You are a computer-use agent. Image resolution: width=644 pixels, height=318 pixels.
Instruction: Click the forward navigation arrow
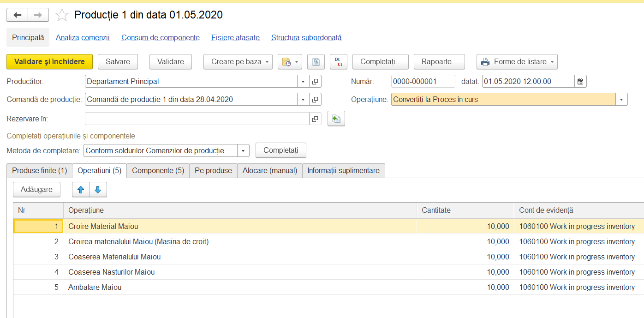38,15
